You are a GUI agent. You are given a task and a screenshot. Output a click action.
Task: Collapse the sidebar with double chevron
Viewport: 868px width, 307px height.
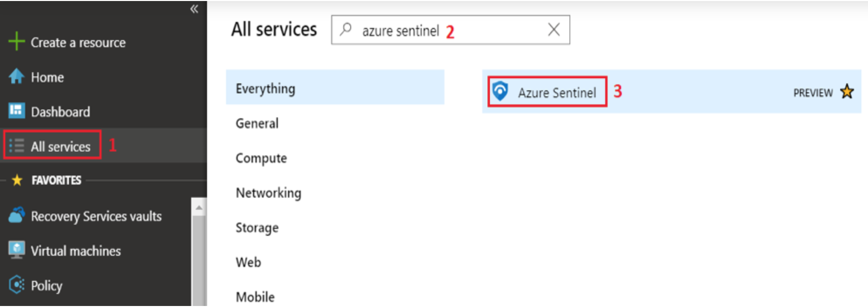point(194,9)
